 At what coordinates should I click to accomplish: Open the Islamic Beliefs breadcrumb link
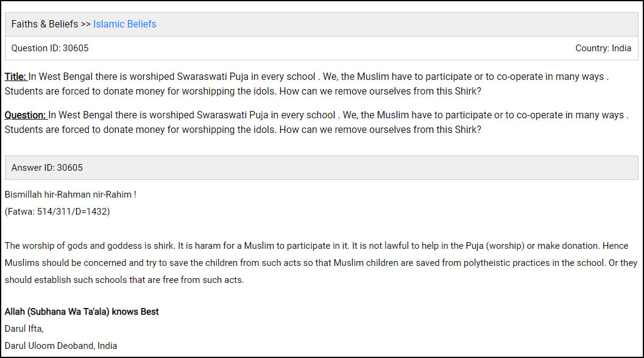click(125, 24)
